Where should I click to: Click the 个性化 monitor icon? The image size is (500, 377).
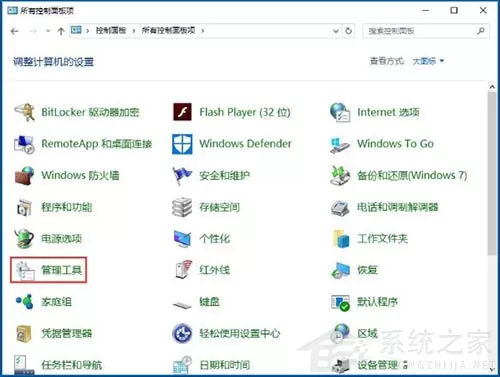(182, 239)
